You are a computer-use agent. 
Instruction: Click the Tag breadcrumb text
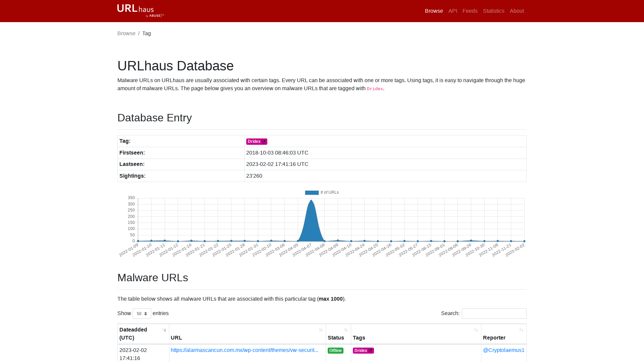(x=147, y=34)
